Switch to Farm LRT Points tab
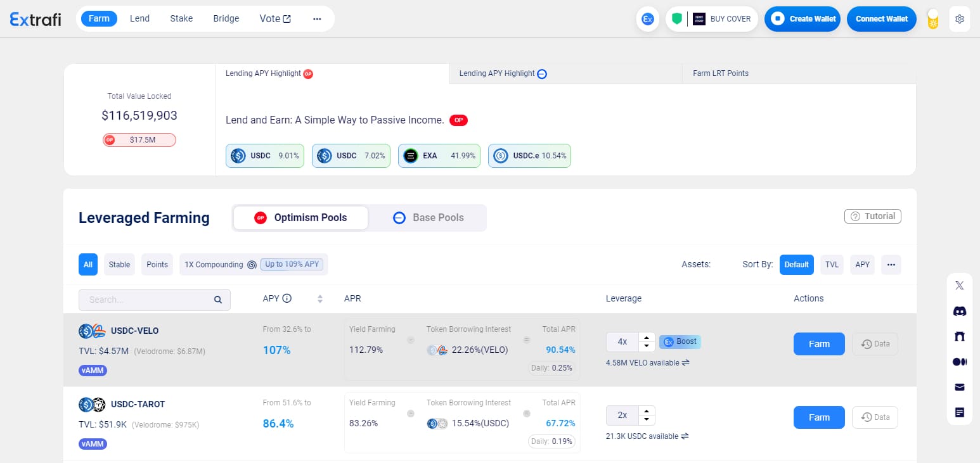The image size is (980, 463). point(721,73)
